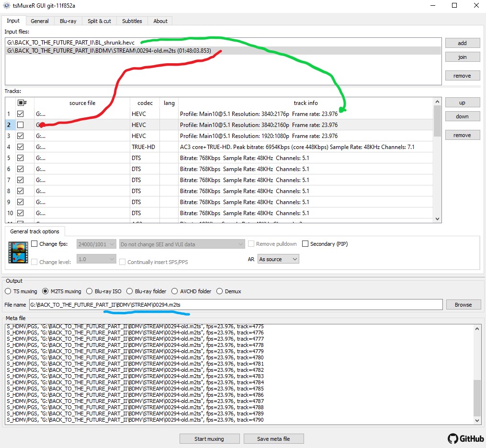Image resolution: width=486 pixels, height=448 pixels.
Task: Remove the selected track
Action: point(462,135)
